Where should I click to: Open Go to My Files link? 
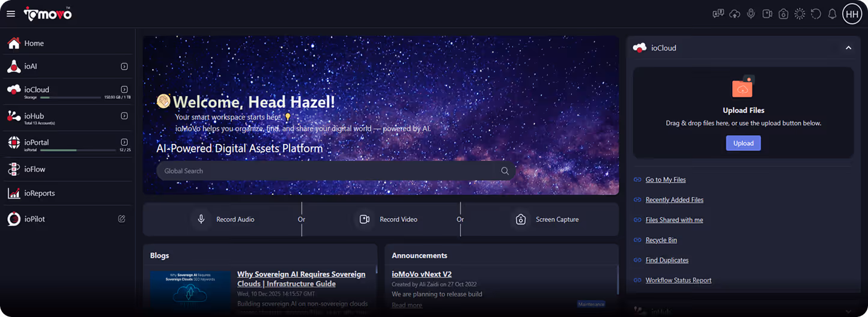point(666,180)
